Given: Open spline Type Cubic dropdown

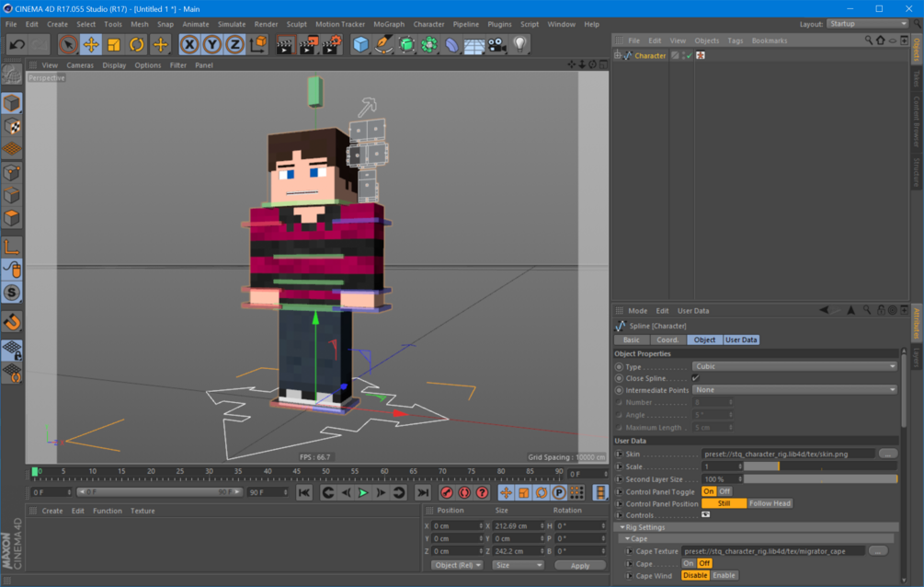Looking at the screenshot, I should point(794,366).
